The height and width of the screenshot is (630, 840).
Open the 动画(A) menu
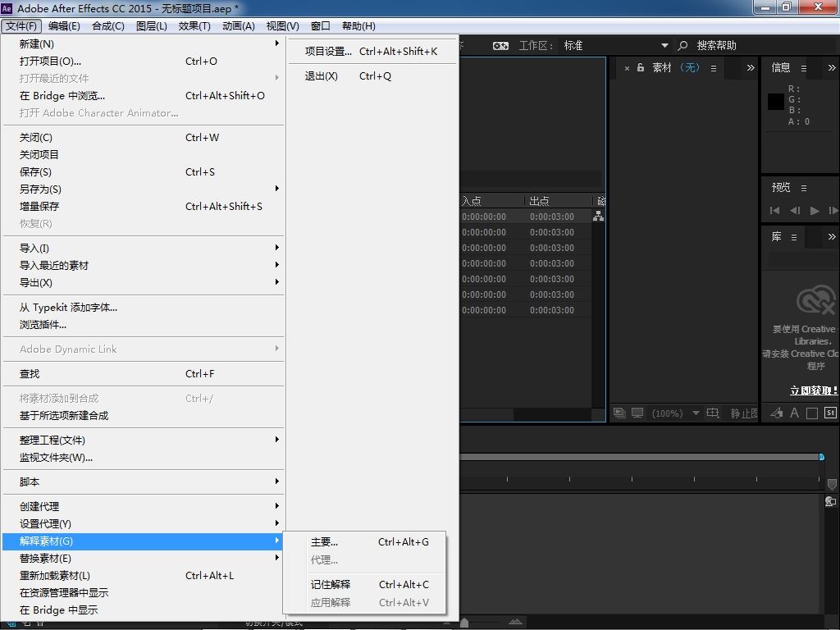click(x=239, y=25)
